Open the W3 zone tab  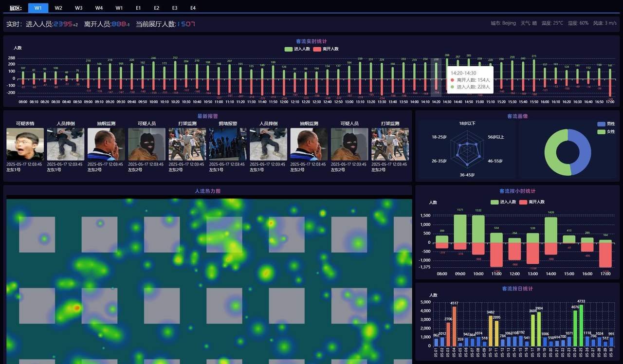tap(79, 8)
